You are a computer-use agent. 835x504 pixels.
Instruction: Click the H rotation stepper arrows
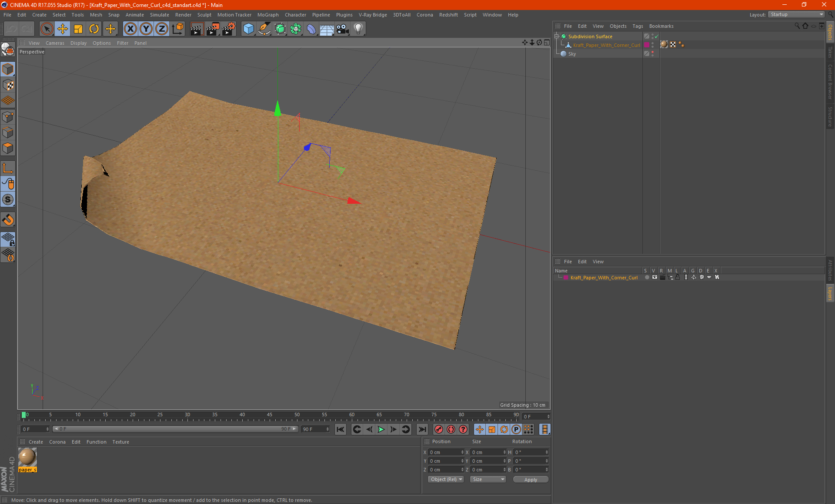[x=547, y=452]
